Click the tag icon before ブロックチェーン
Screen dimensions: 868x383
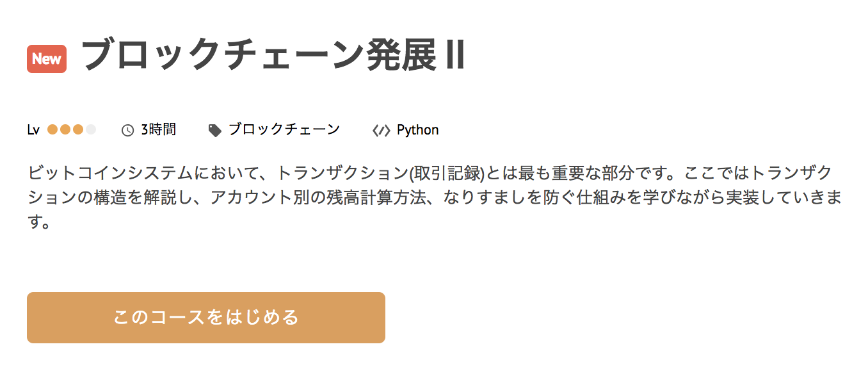click(215, 130)
